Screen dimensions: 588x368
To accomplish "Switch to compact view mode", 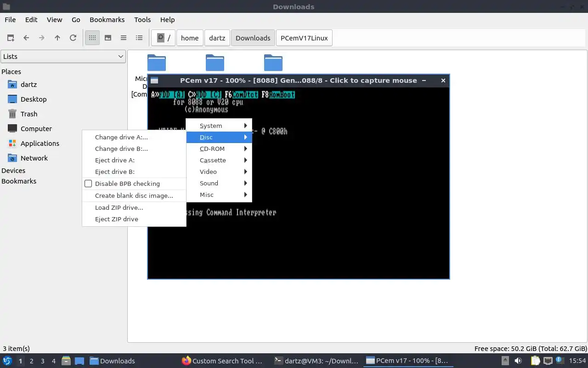I will tap(124, 38).
